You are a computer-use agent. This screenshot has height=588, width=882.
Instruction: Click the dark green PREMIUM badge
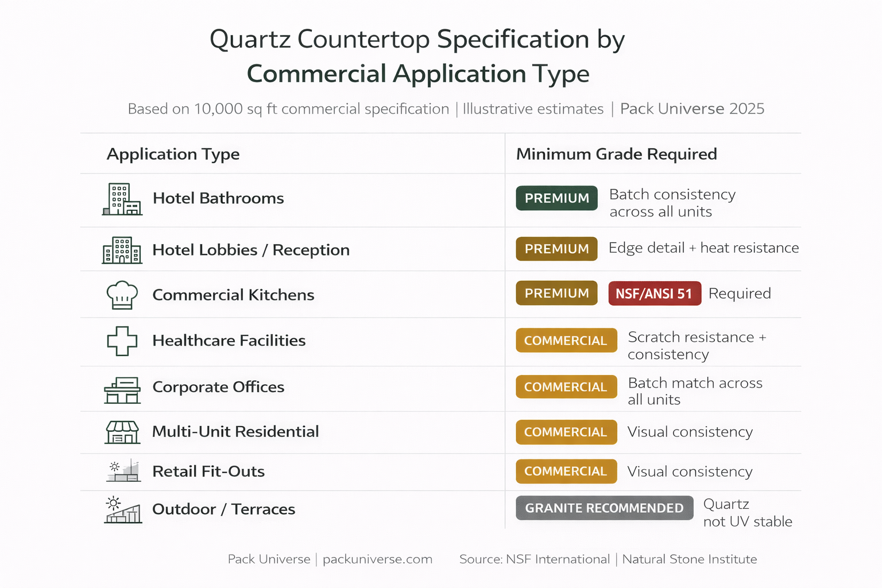pyautogui.click(x=556, y=198)
